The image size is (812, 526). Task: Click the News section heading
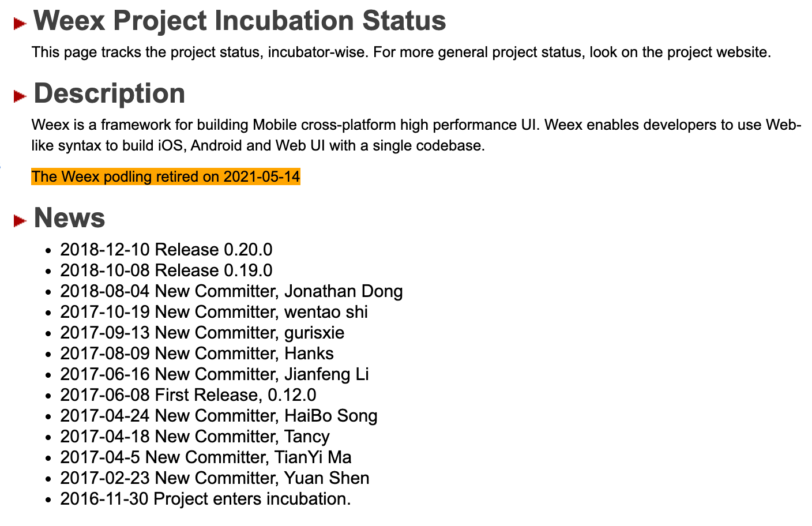click(x=70, y=218)
